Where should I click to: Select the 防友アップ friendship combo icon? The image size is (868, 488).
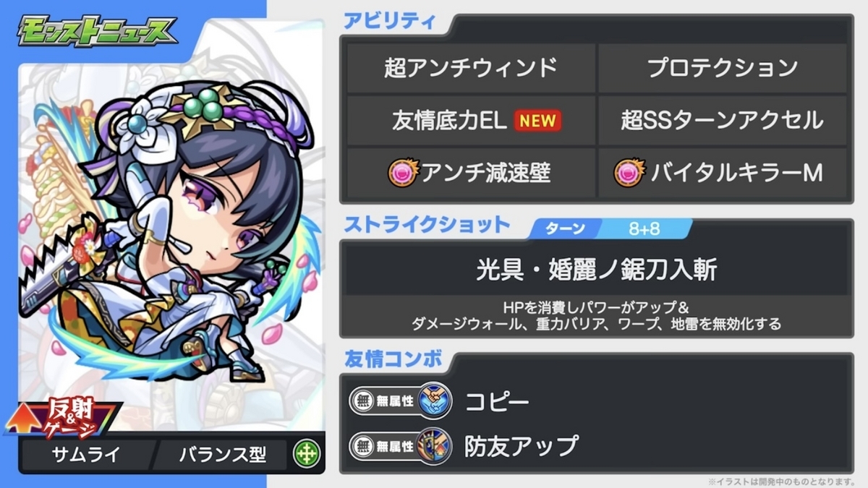(434, 445)
